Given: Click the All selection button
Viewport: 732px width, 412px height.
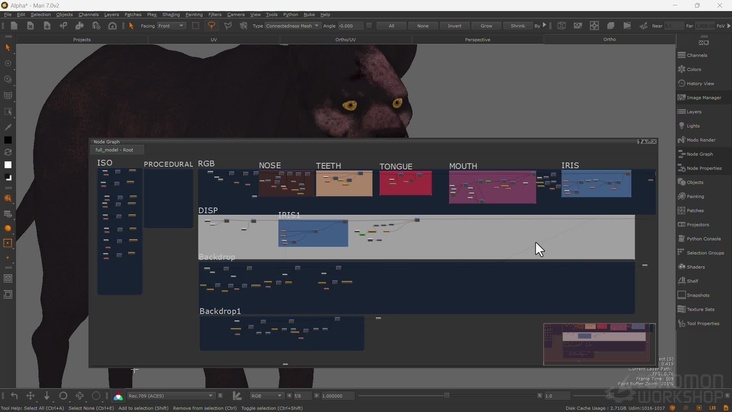Looking at the screenshot, I should [391, 26].
